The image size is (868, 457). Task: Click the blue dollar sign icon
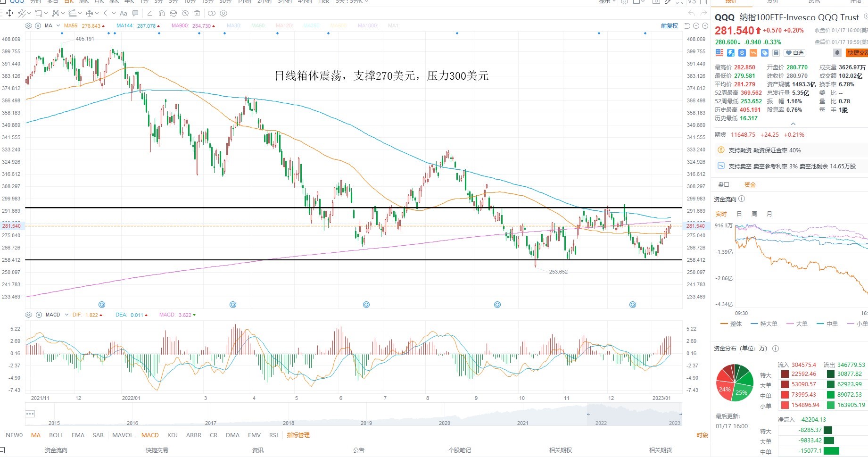pos(742,53)
